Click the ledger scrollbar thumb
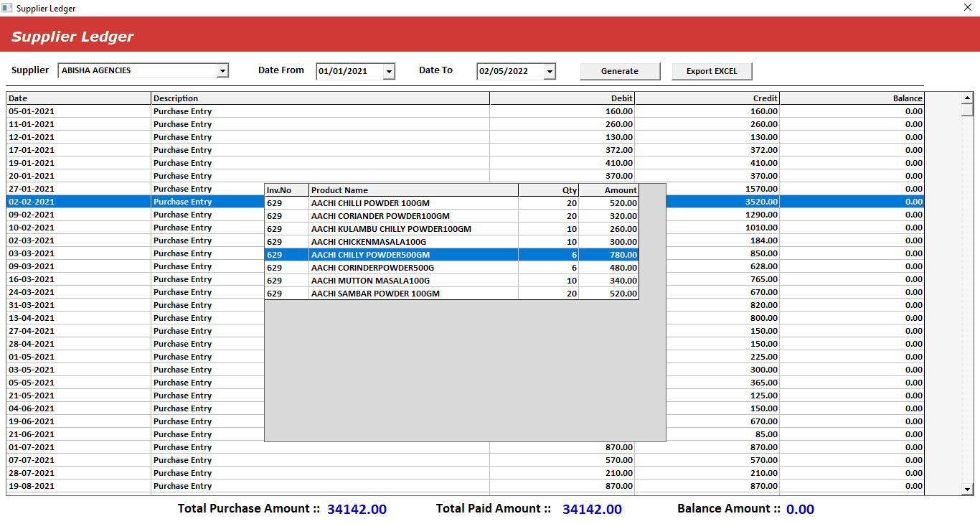 (x=967, y=110)
